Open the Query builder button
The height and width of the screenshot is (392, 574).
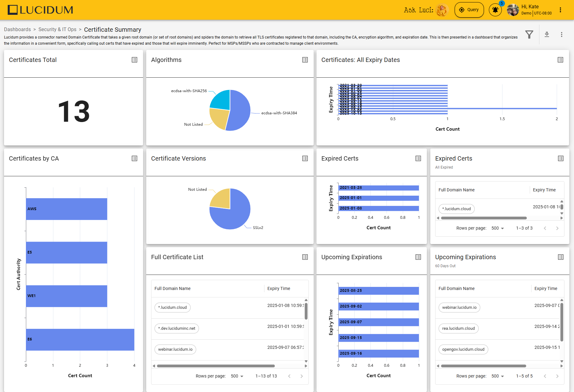tap(469, 10)
